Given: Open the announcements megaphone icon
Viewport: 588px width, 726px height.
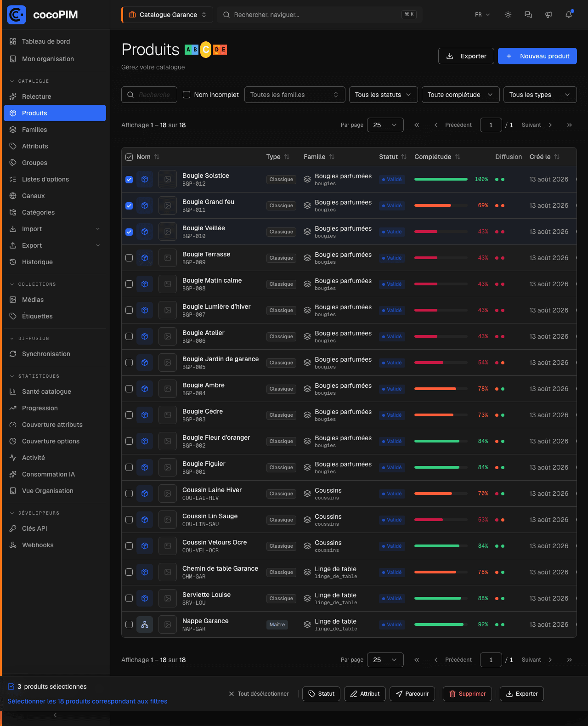Looking at the screenshot, I should pos(548,15).
